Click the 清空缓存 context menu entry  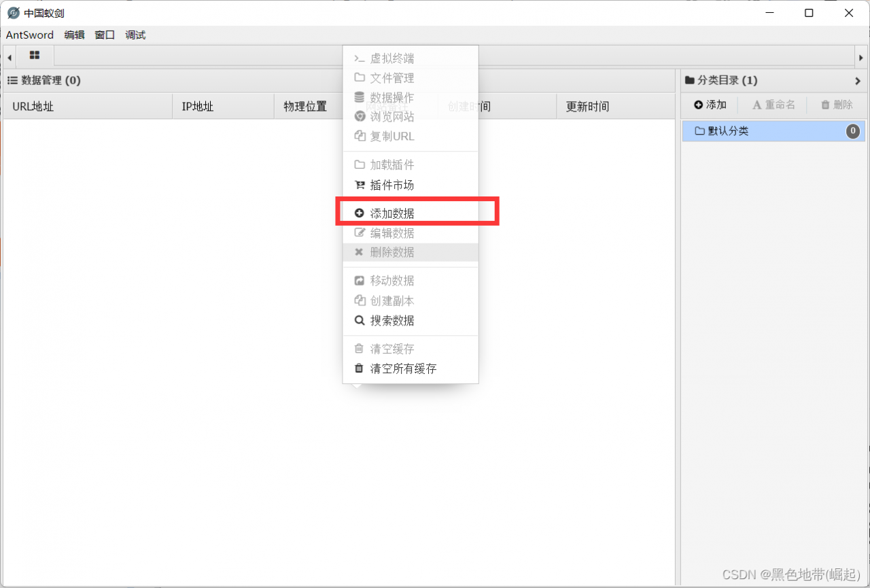(x=411, y=349)
